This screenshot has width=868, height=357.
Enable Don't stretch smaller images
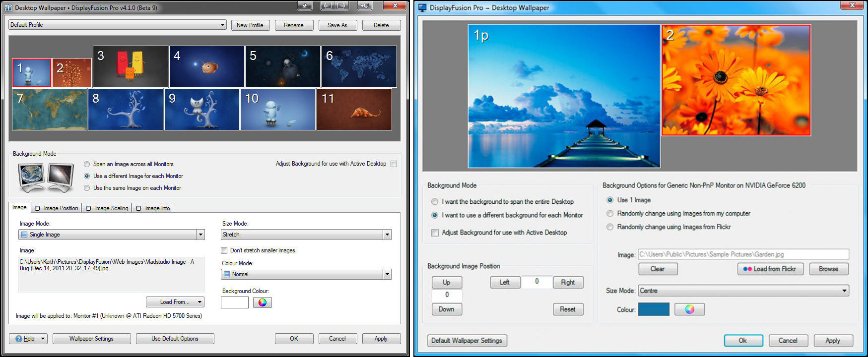point(224,250)
